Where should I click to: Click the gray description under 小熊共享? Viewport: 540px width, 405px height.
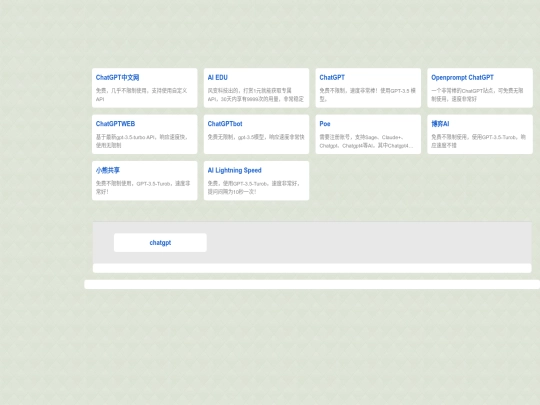[x=143, y=188]
